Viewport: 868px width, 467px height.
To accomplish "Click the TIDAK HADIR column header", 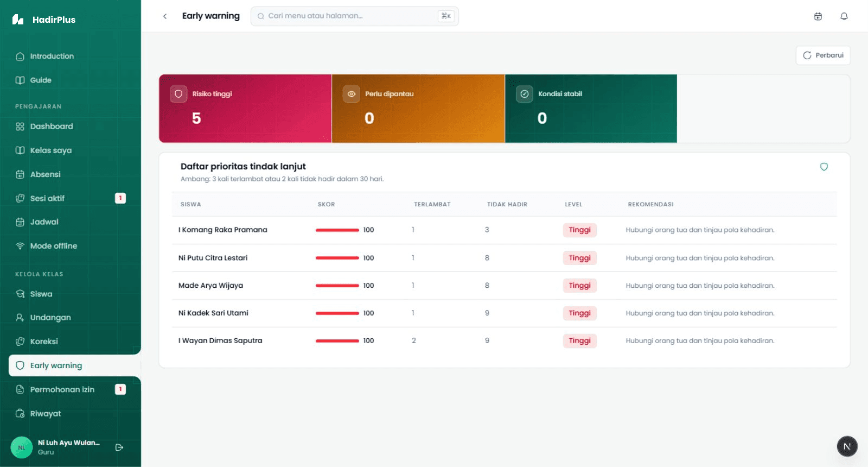I will pos(507,205).
